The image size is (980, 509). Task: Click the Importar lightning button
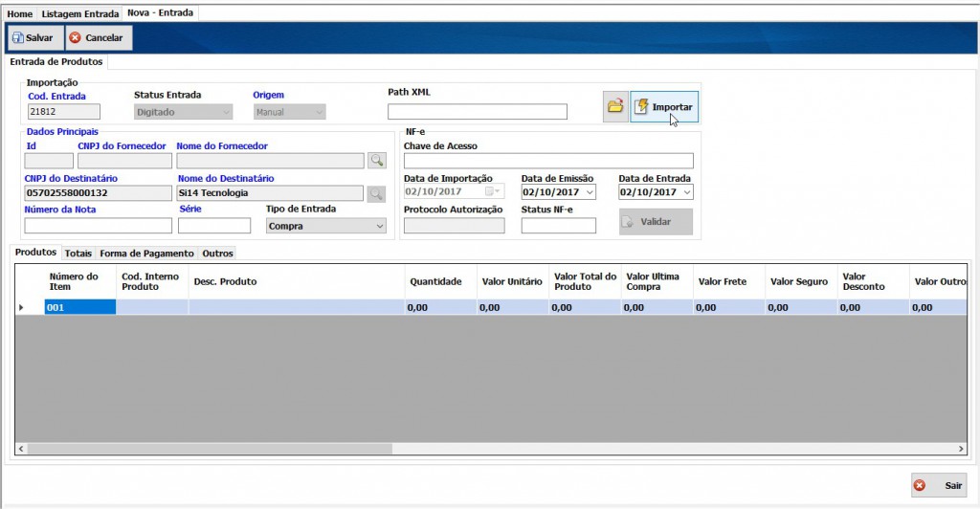coord(664,107)
